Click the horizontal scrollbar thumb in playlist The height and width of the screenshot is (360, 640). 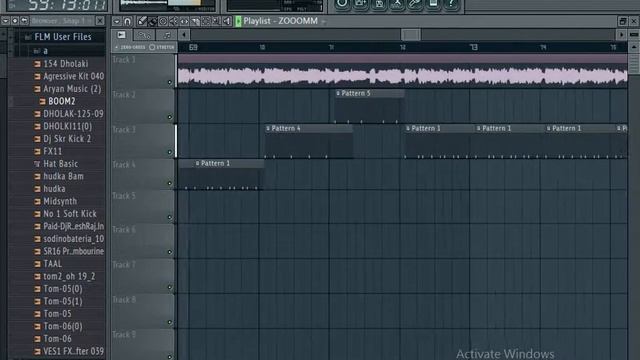click(411, 35)
